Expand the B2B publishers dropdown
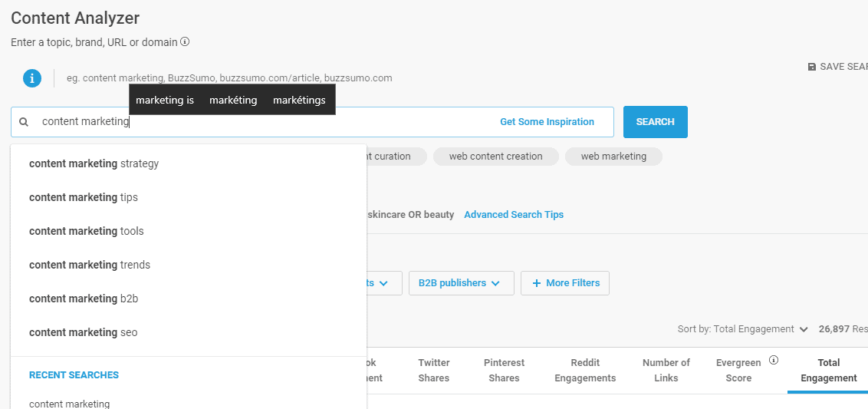Viewport: 868px width, 409px height. (459, 283)
